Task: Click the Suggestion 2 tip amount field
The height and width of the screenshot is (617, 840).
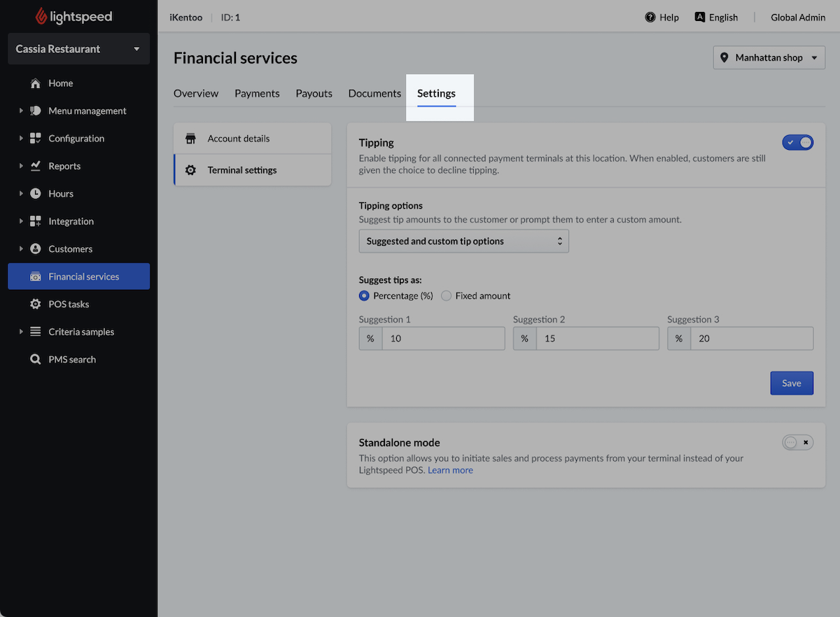Action: tap(597, 338)
